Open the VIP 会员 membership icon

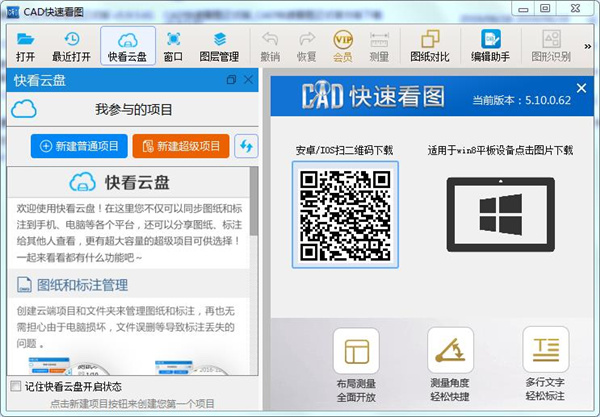point(343,46)
